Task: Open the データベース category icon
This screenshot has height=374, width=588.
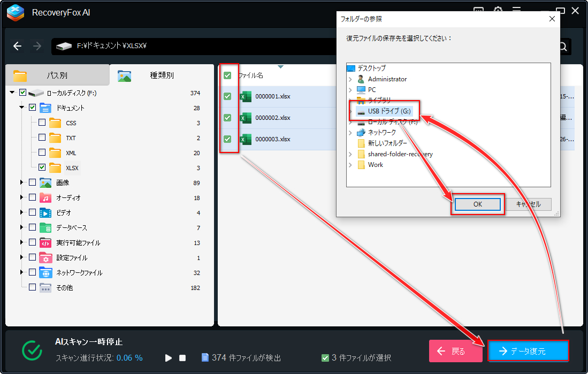Action: pos(45,228)
